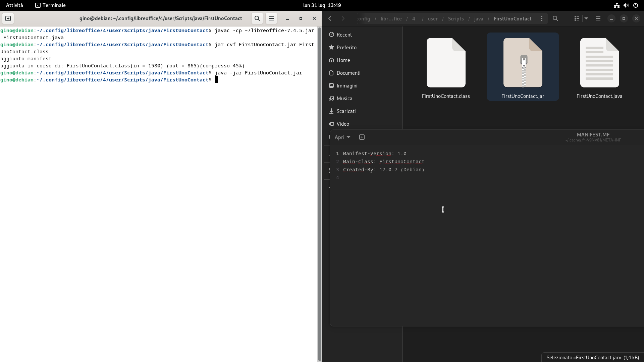Click the Terminal vertical scrollbar
The image size is (644, 362).
pos(319,194)
